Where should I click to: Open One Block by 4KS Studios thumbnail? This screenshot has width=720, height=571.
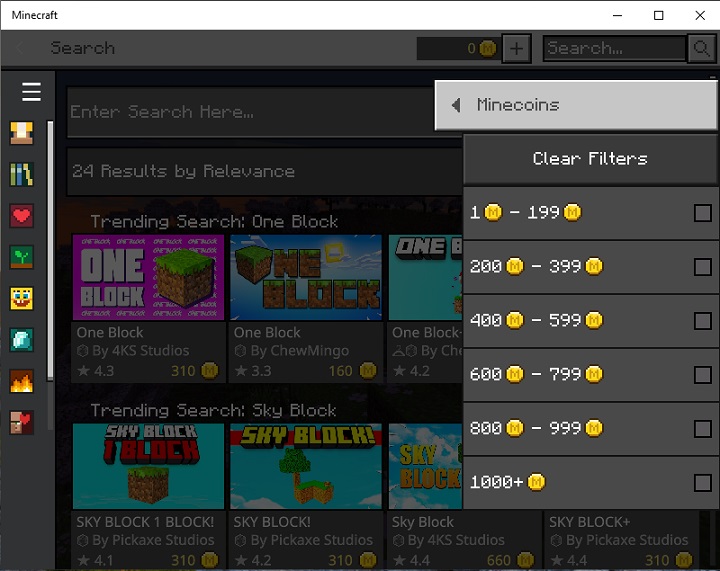148,278
